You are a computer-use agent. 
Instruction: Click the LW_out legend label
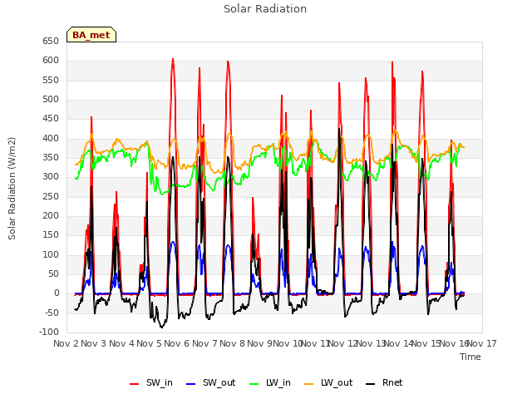(x=337, y=382)
